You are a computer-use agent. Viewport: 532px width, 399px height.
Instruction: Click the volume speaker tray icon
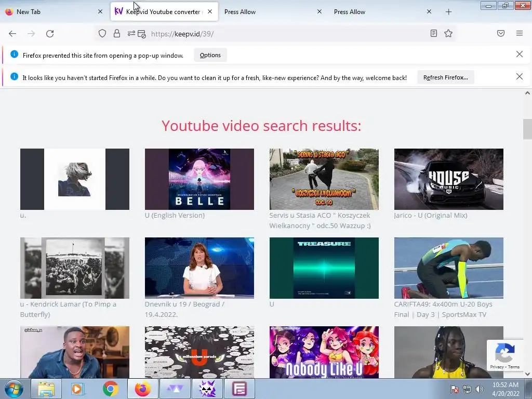point(479,389)
